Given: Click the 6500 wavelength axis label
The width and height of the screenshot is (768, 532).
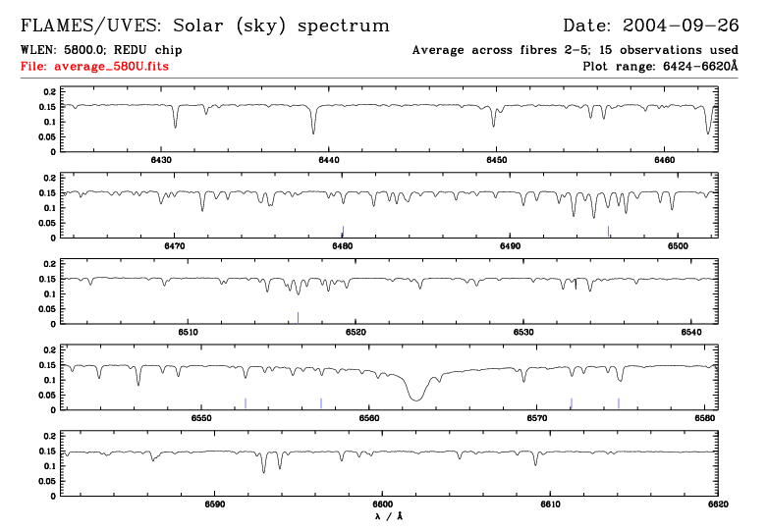Looking at the screenshot, I should click(x=678, y=246).
